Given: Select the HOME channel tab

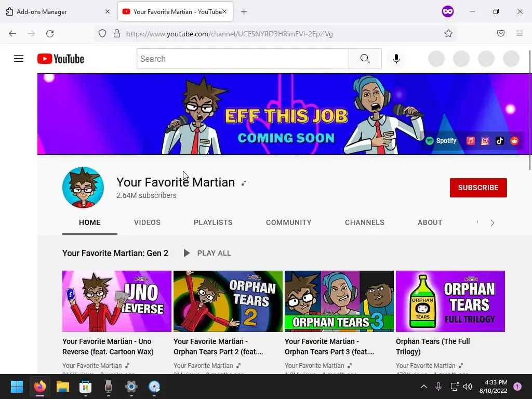Looking at the screenshot, I should (x=89, y=222).
